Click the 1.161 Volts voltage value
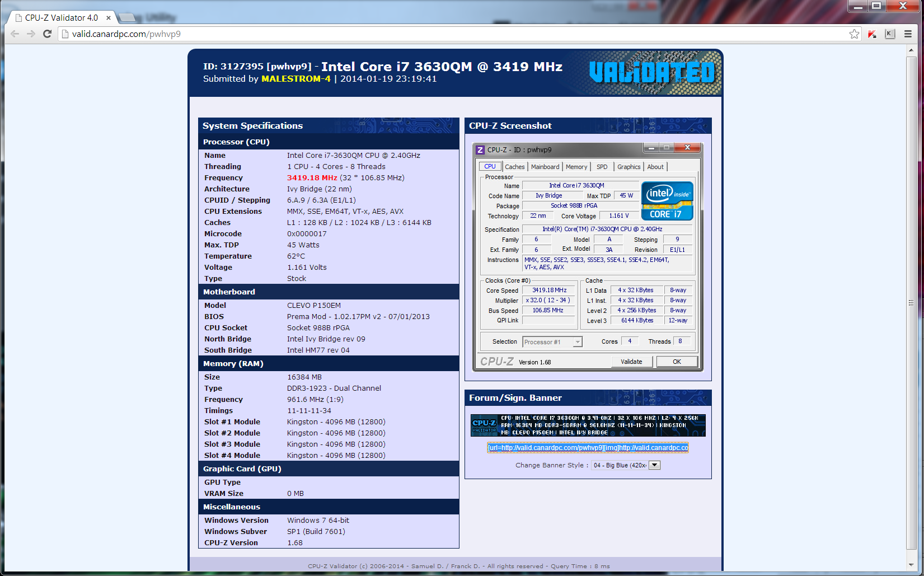Screen dimensions: 924x576 tap(307, 267)
